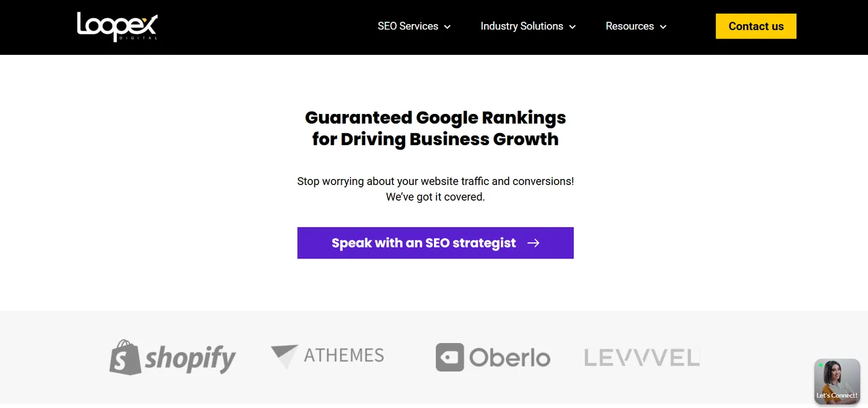Click the Oberlo tag icon
The width and height of the screenshot is (868, 408).
tap(450, 357)
